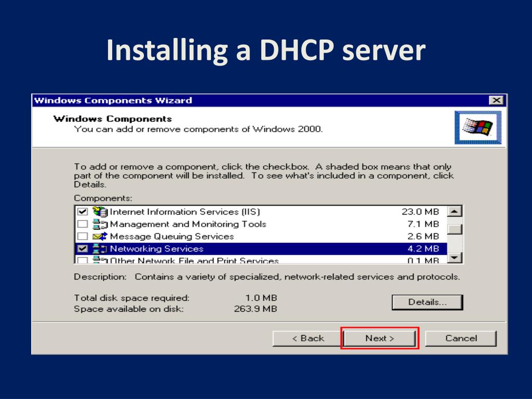Close the Windows Components Wizard window
Screen dimensions: 532x399
coord(496,100)
